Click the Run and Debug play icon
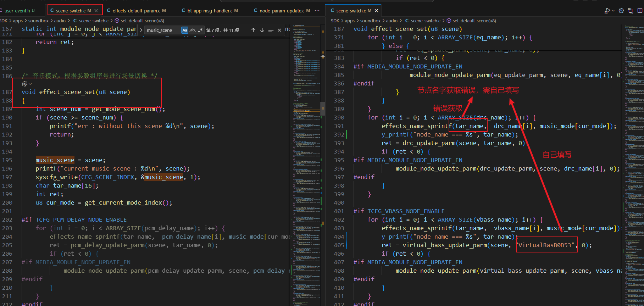 click(607, 11)
